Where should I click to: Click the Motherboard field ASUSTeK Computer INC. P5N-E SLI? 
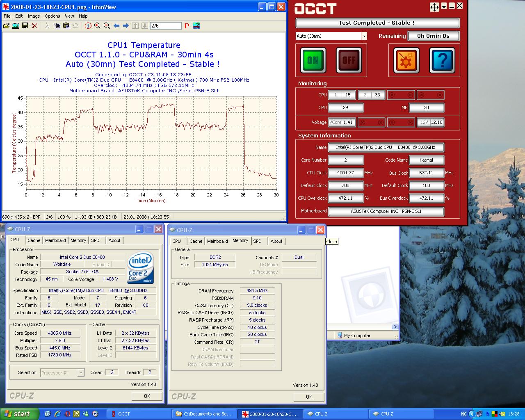click(386, 211)
